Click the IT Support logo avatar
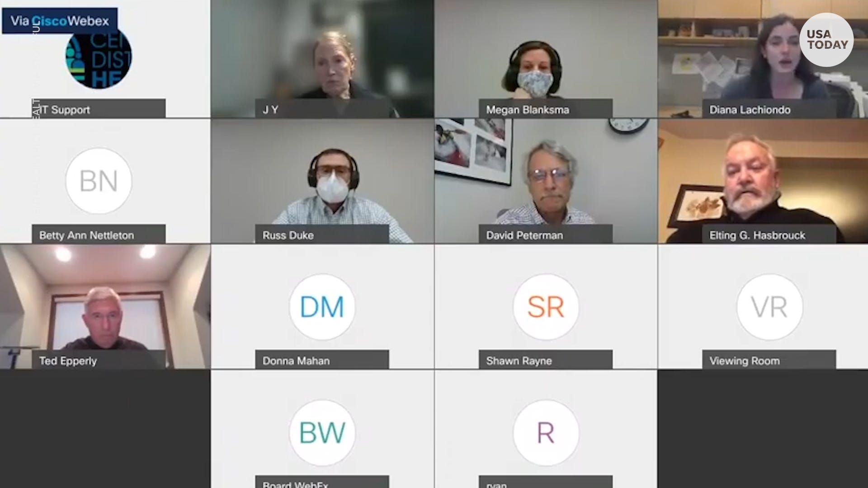Screen dimensions: 868x488 click(99, 56)
